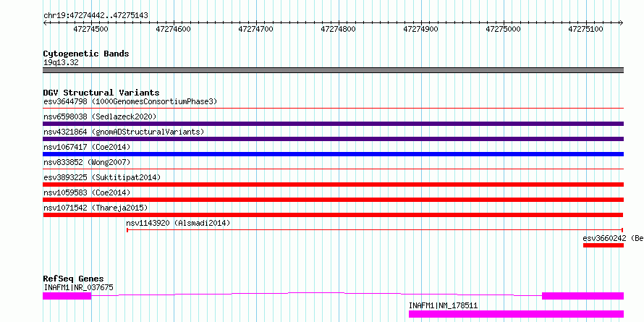The width and height of the screenshot is (644, 322).
Task: Click nsv1071542 (Thareja2015) label
Action: (x=96, y=208)
